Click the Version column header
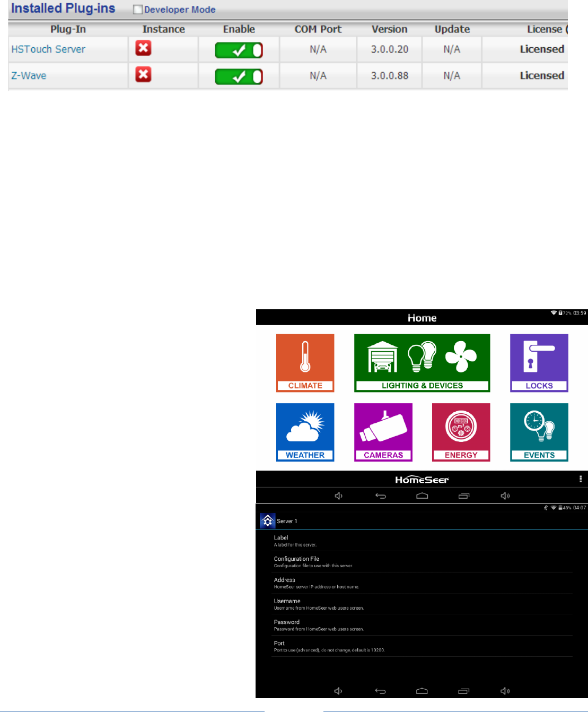588x712 pixels. click(x=390, y=29)
